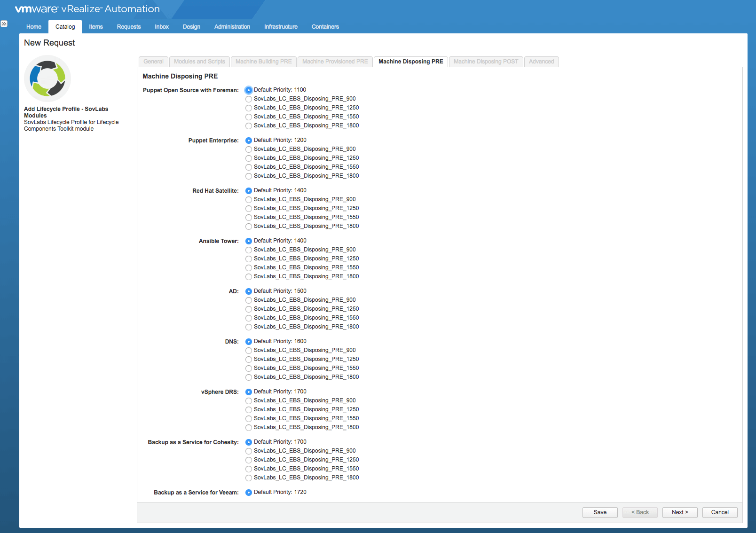The image size is (756, 533).
Task: Open the Infrastructure menu tab
Action: 281,27
